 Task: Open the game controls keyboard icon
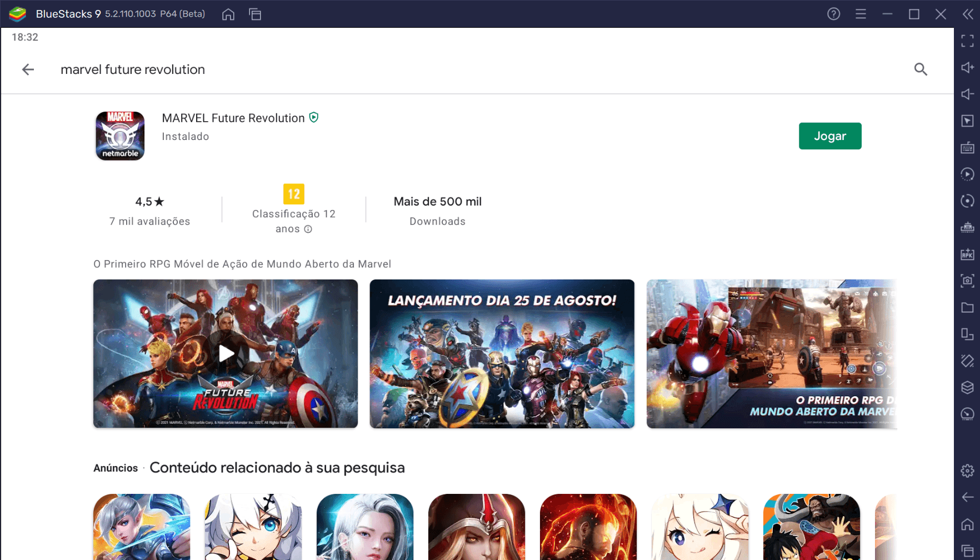click(967, 148)
